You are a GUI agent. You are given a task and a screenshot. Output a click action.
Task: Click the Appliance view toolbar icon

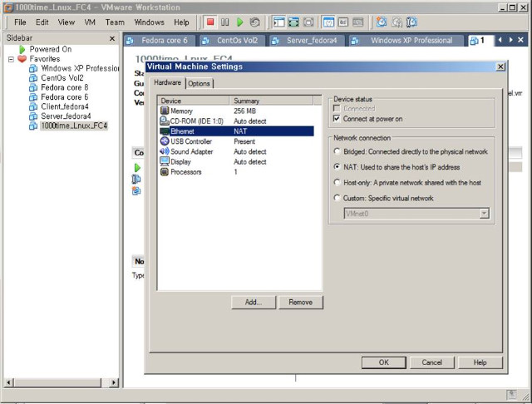click(343, 22)
